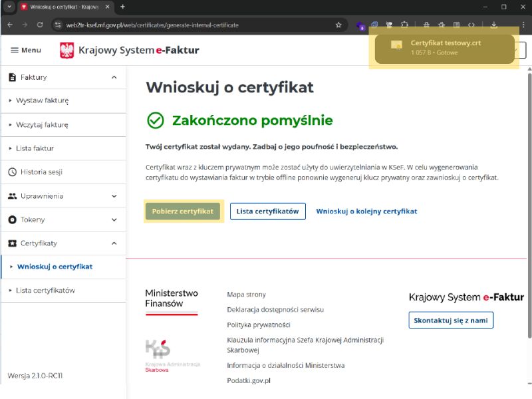Open a new browser tab
Screen dimensions: 532x399
(122, 7)
